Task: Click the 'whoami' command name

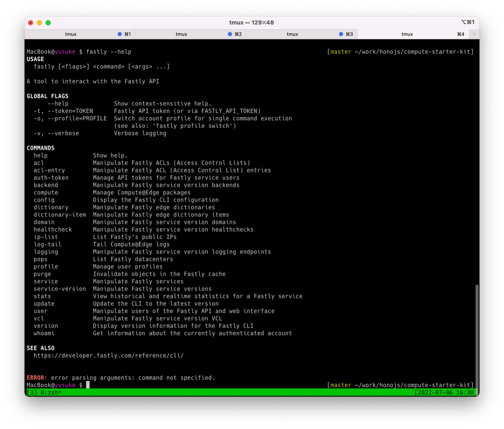Action: pyautogui.click(x=44, y=333)
